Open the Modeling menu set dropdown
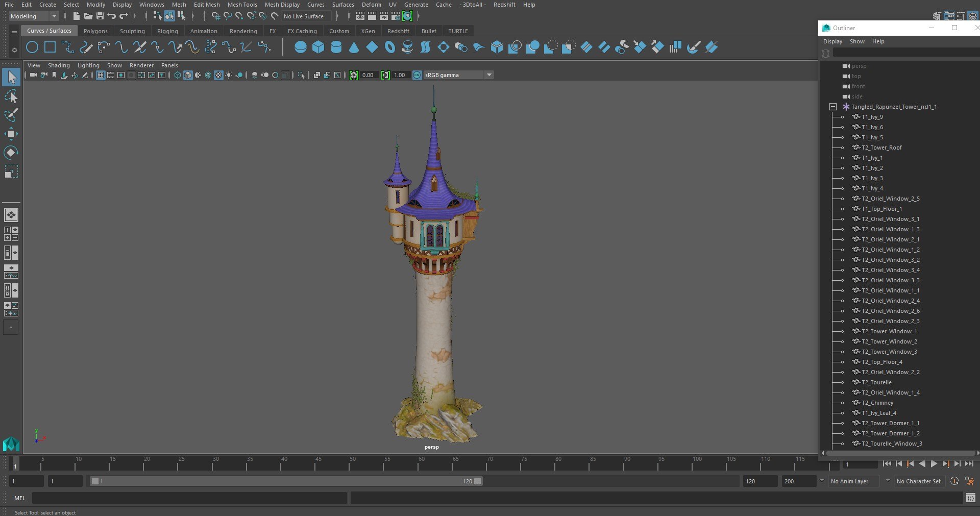Screen dimensions: 980x516 [x=34, y=16]
